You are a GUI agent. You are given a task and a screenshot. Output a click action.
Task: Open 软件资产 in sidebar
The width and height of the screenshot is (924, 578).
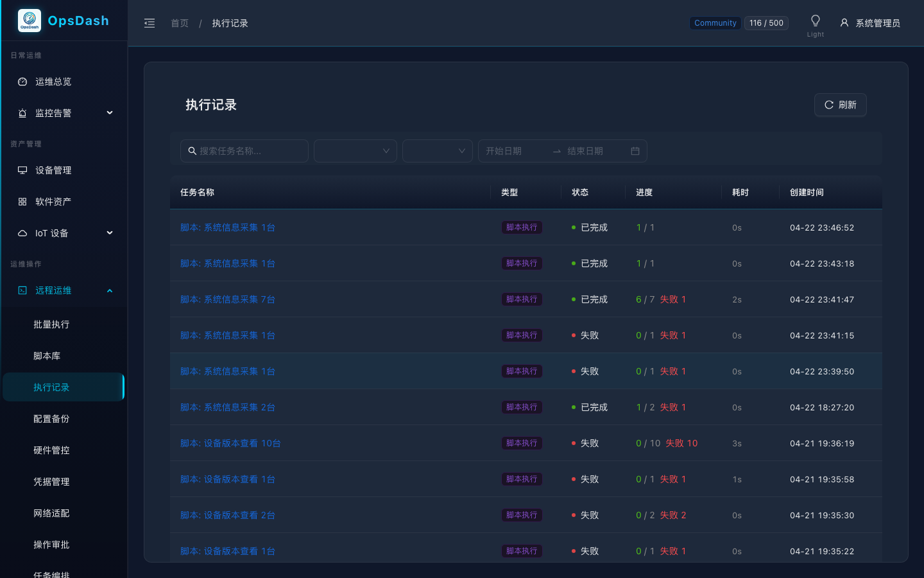pos(64,202)
